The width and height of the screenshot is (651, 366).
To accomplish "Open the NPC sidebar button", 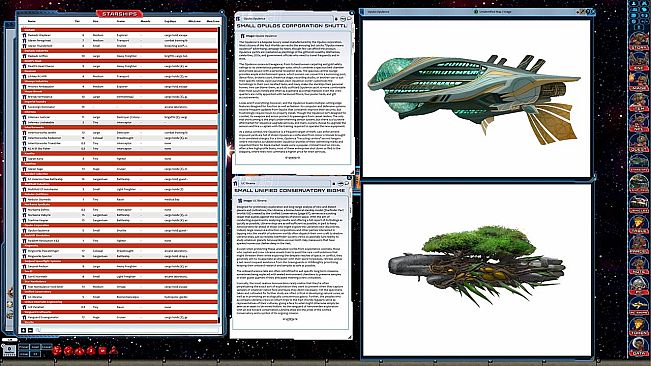I will click(639, 122).
